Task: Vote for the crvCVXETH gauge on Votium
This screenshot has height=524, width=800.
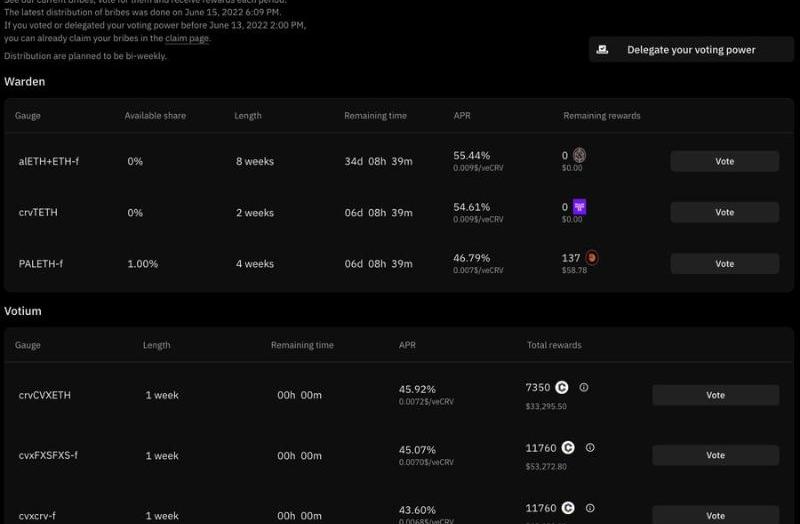Action: (x=715, y=395)
